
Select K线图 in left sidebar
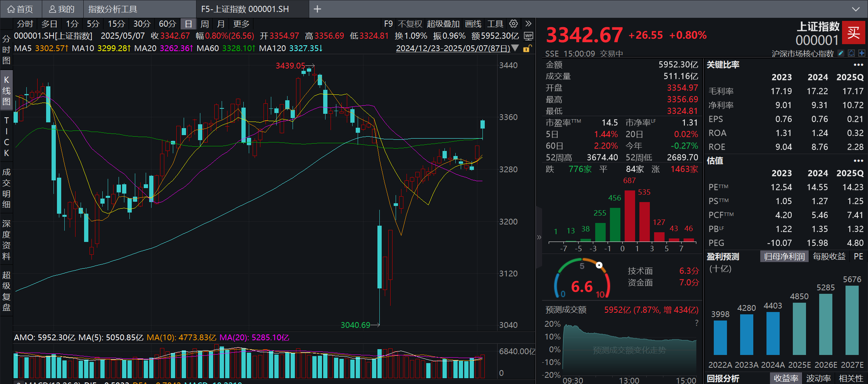pos(6,91)
